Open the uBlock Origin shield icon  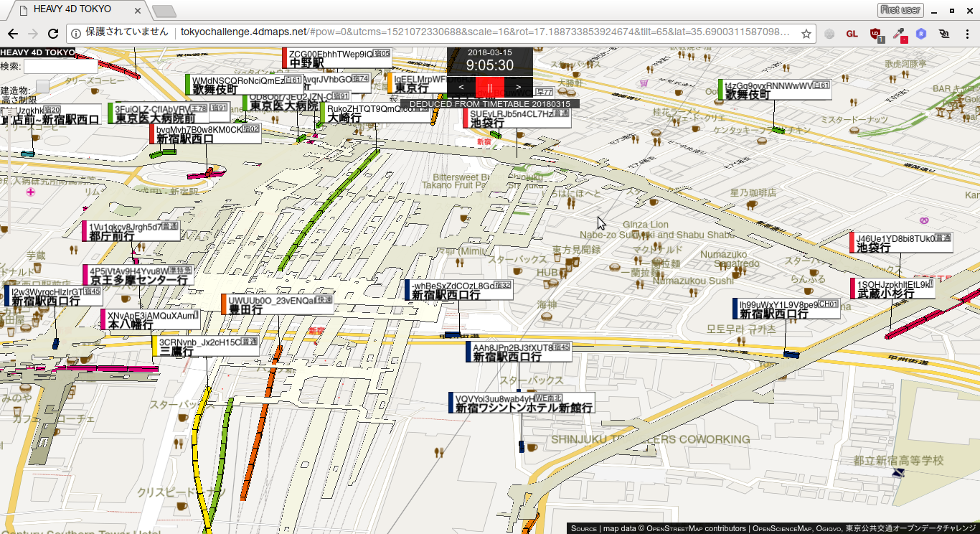[x=876, y=34]
